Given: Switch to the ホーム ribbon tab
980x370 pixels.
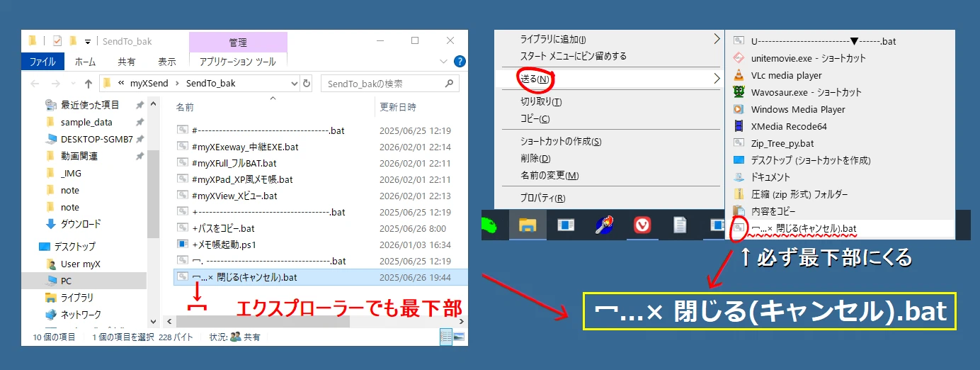Looking at the screenshot, I should click(x=86, y=62).
